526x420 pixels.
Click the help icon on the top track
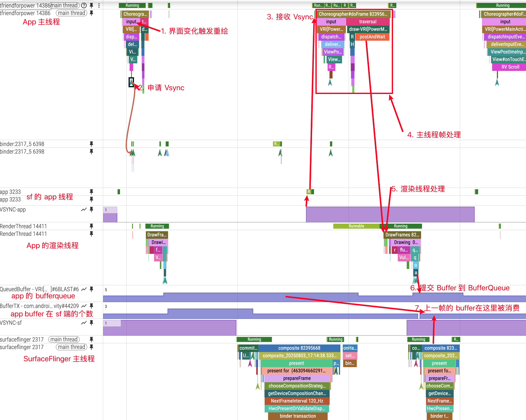point(84,5)
